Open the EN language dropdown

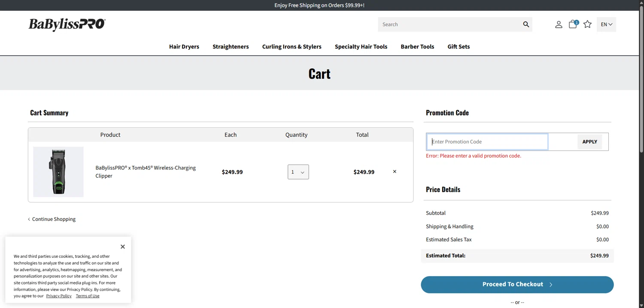pos(606,24)
